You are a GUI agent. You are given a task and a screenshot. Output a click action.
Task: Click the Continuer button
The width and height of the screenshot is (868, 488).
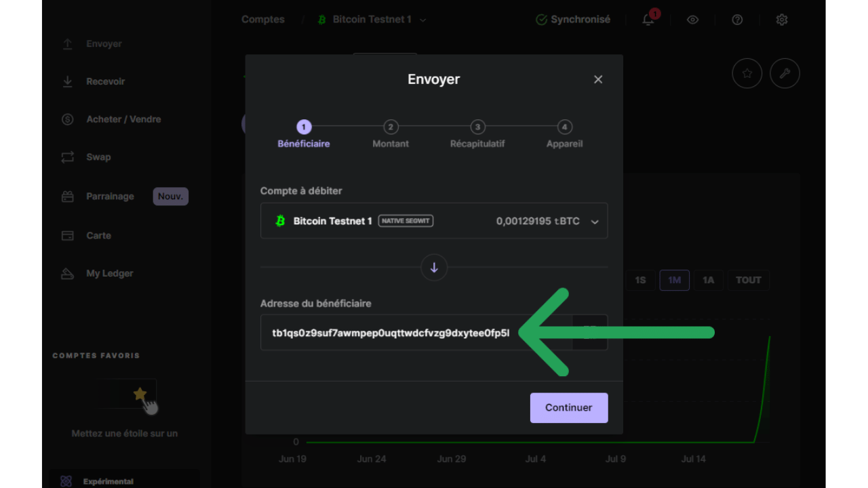coord(569,408)
